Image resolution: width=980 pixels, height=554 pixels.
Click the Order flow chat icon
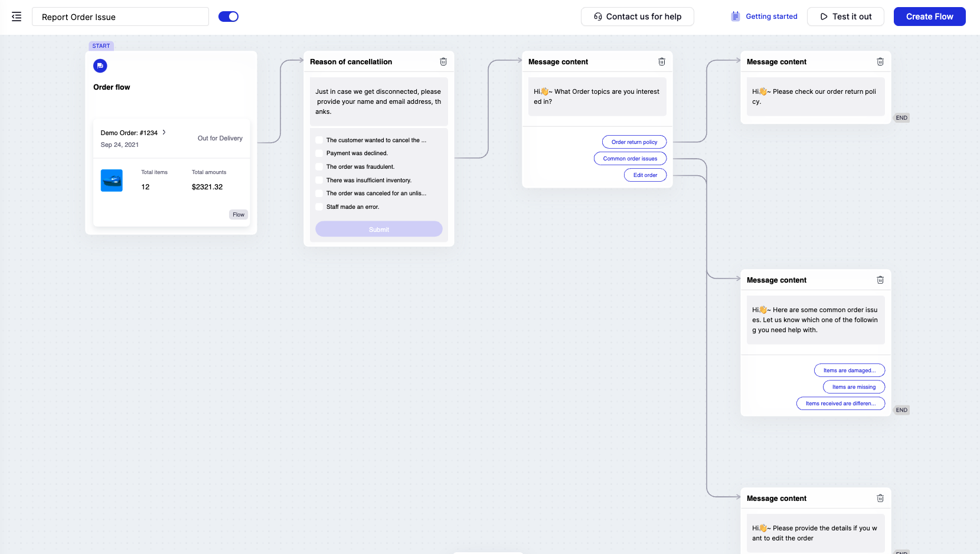coord(100,65)
